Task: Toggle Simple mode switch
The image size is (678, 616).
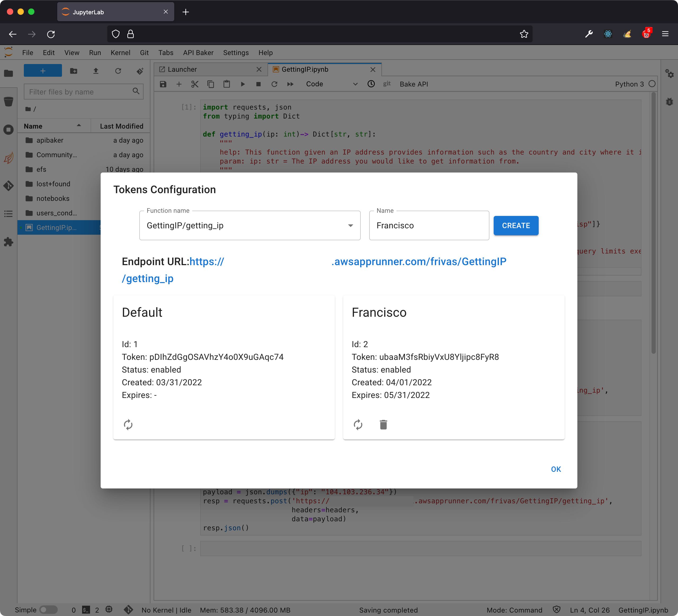Action: 48,610
